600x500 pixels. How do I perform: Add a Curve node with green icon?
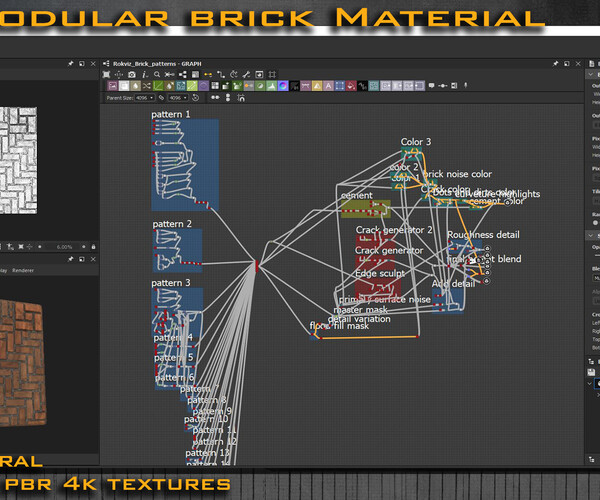click(158, 86)
